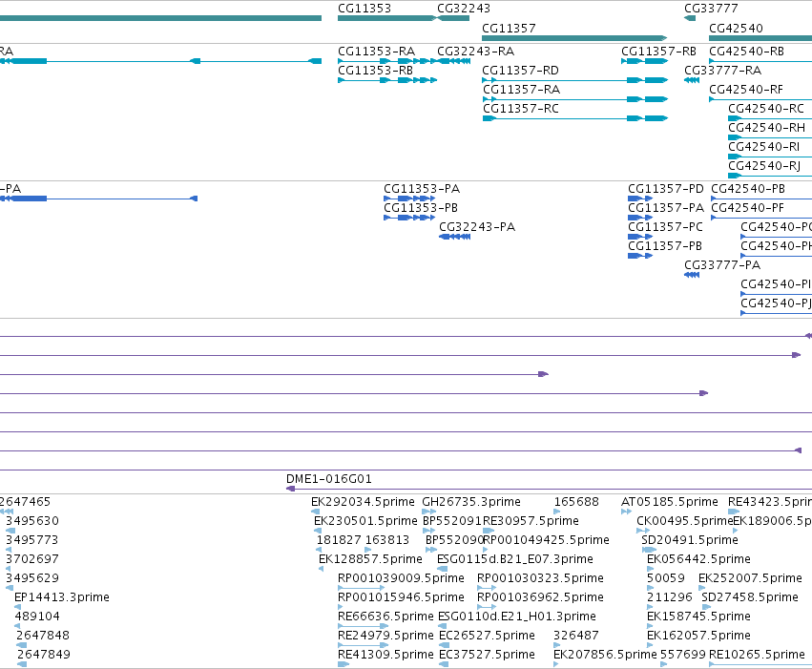This screenshot has height=669, width=812.
Task: Select EST RE30957.5prime
Action: tap(489, 531)
